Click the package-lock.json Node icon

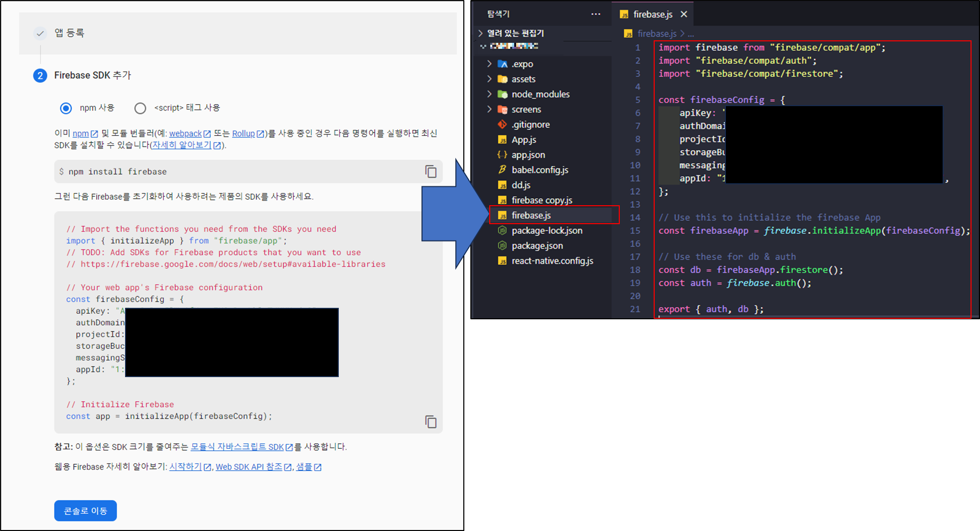tap(502, 230)
